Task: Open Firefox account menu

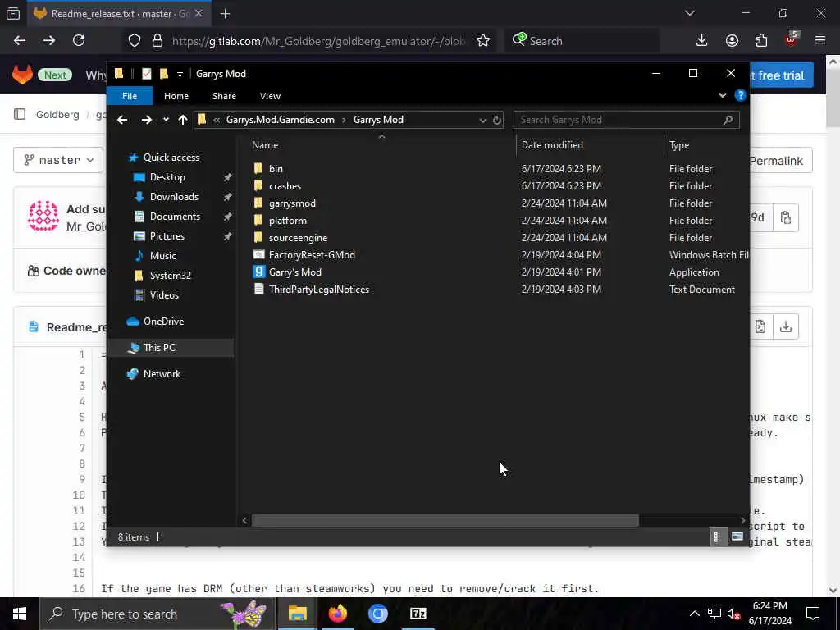Action: click(731, 40)
